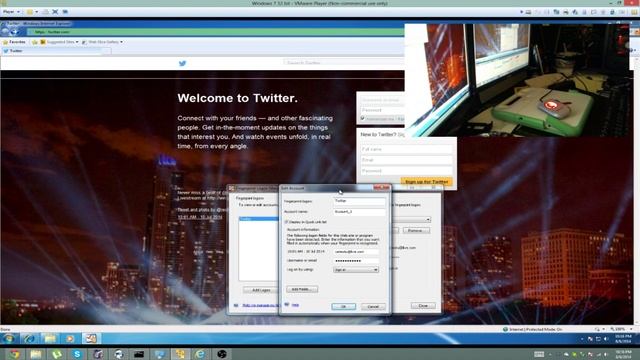The width and height of the screenshot is (640, 360).
Task: Click the Twitter bird logo on the page
Action: (182, 63)
